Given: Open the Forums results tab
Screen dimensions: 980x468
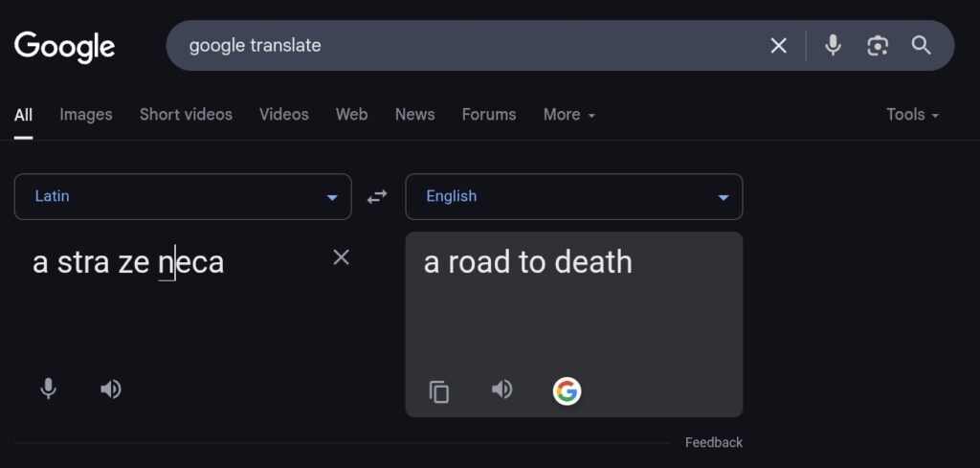Looking at the screenshot, I should click(489, 114).
